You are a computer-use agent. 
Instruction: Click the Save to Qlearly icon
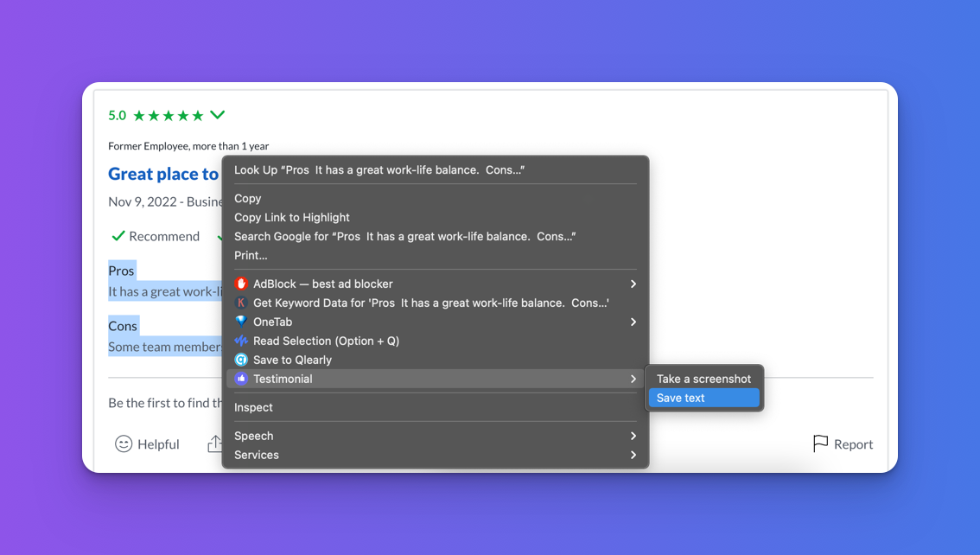coord(241,360)
